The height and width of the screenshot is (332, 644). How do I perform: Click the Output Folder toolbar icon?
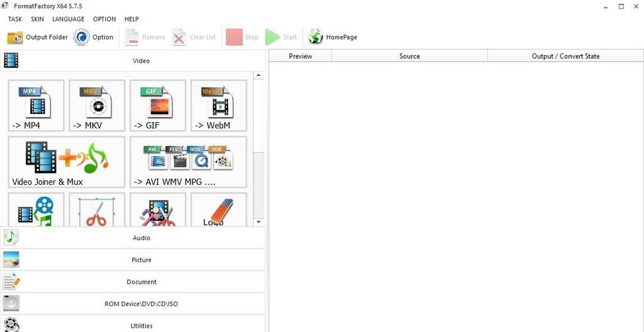tap(15, 37)
